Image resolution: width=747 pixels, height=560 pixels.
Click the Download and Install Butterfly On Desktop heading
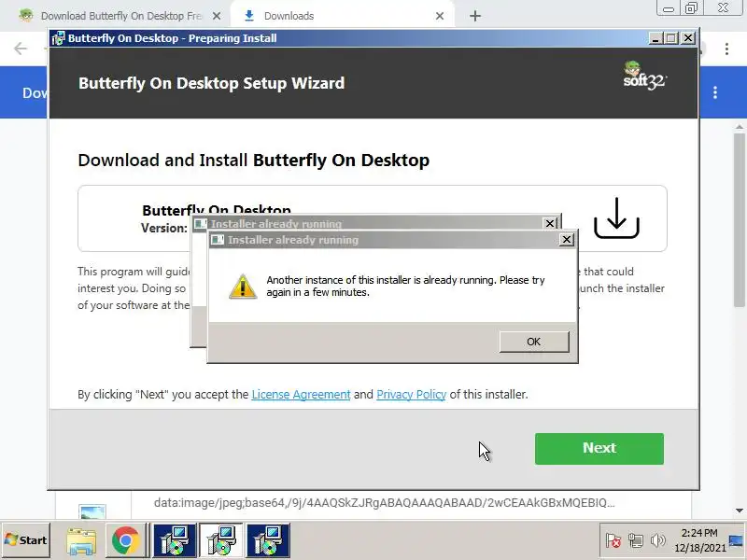pos(253,160)
